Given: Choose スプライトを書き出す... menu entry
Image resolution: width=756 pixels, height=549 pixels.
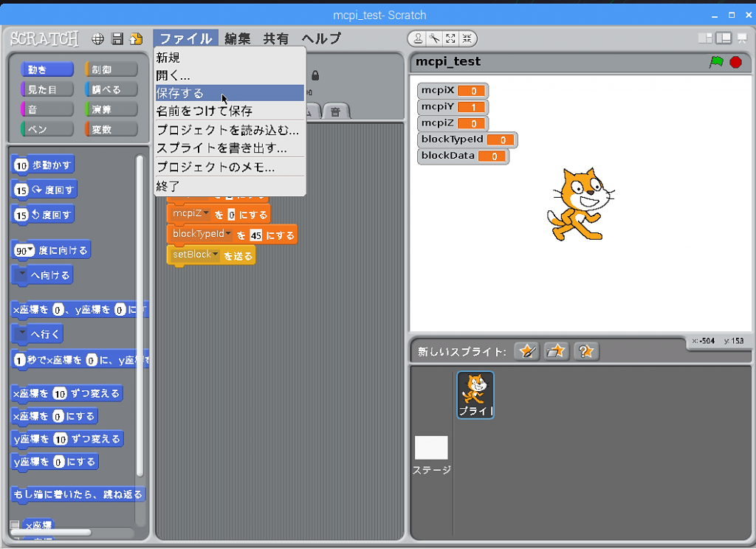Looking at the screenshot, I should coord(230,148).
